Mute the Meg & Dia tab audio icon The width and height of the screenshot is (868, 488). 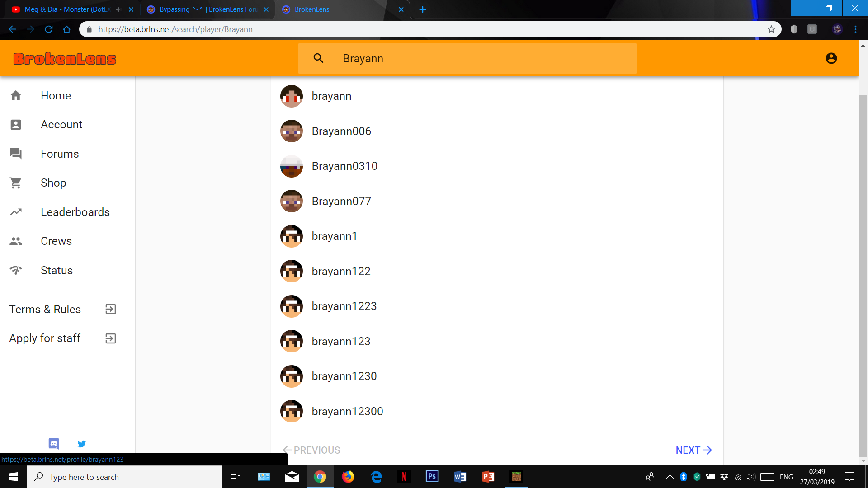tap(119, 9)
